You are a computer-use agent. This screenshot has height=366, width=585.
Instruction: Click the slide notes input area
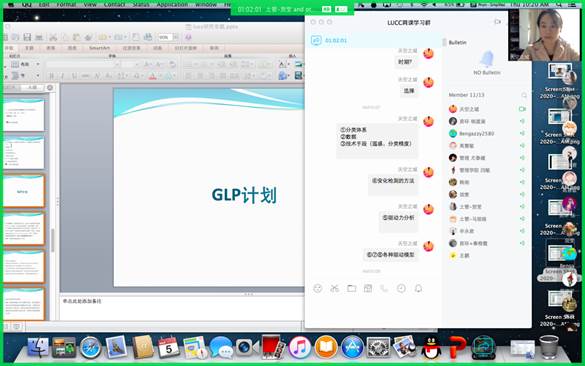tap(181, 308)
